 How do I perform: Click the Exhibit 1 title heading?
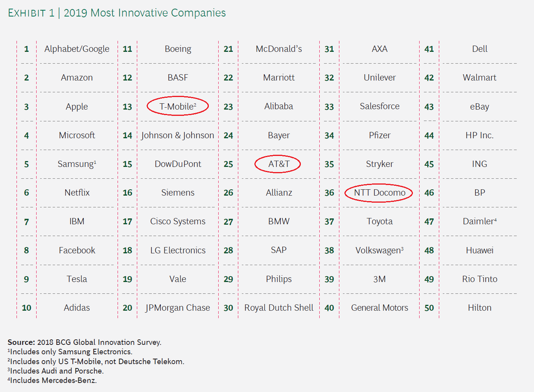tap(117, 13)
